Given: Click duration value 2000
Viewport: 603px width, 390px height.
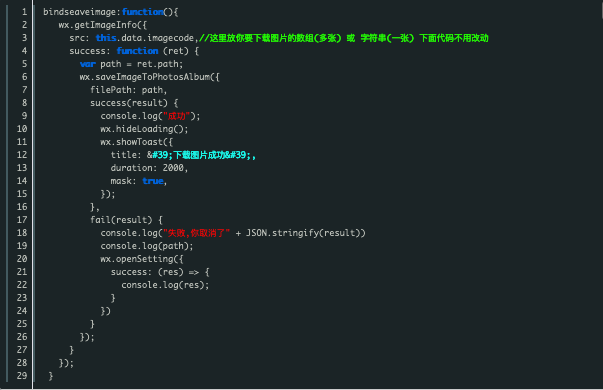Looking at the screenshot, I should point(173,168).
